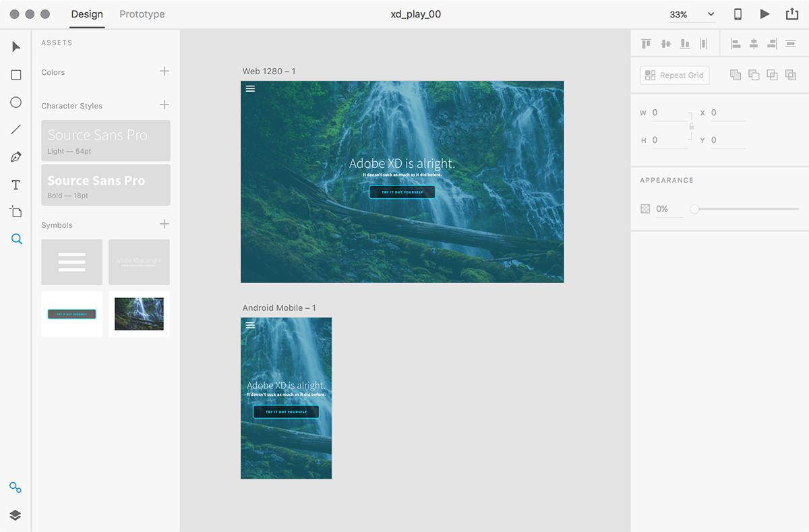Viewport: 809px width, 532px height.
Task: Click the xd_play_00 document title
Action: click(x=416, y=14)
